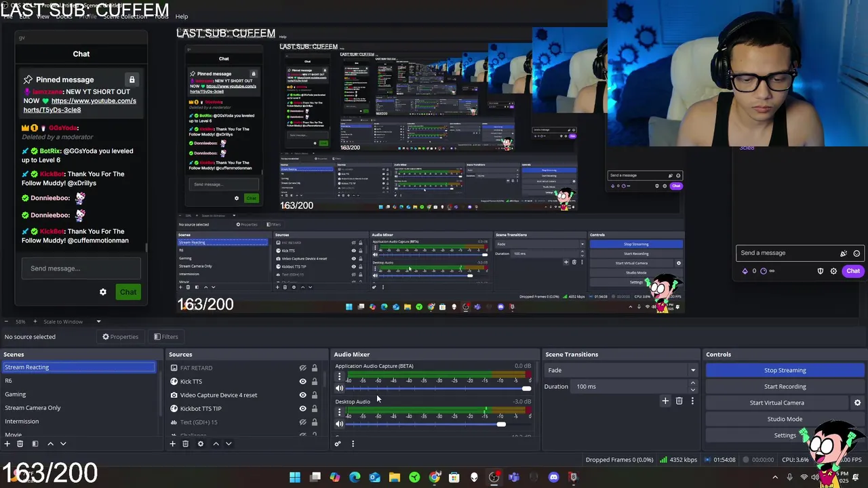Add a new scene with plus icon
Viewport: 868px width, 488px height.
coord(7,444)
